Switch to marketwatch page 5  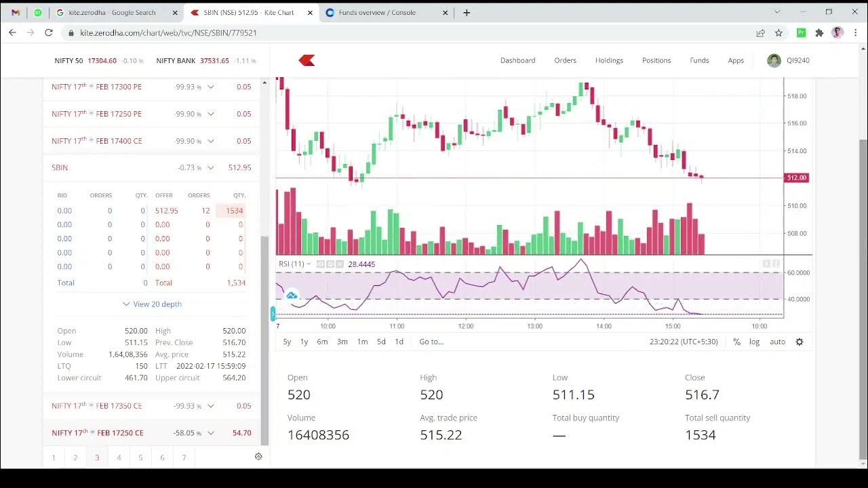pos(140,457)
